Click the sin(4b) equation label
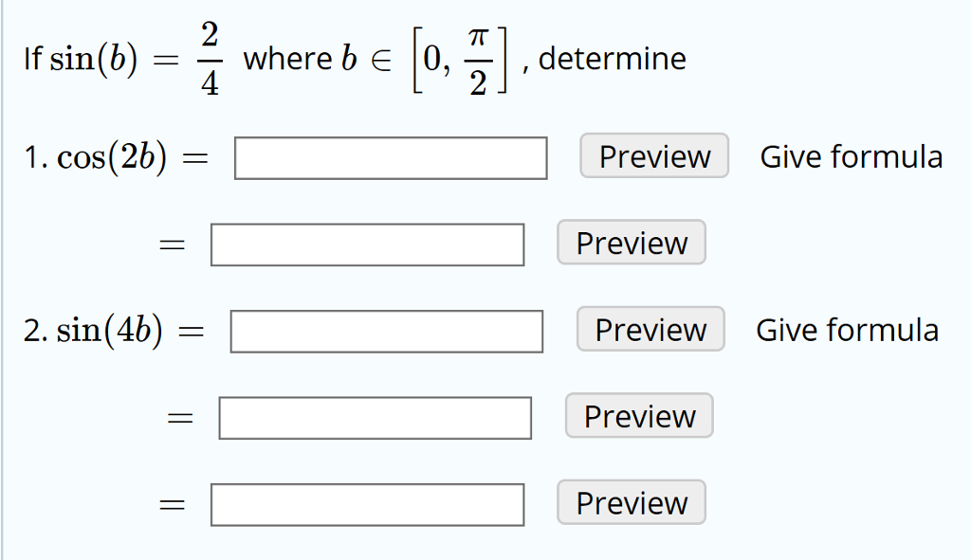Image resolution: width=971 pixels, height=560 pixels. (114, 330)
